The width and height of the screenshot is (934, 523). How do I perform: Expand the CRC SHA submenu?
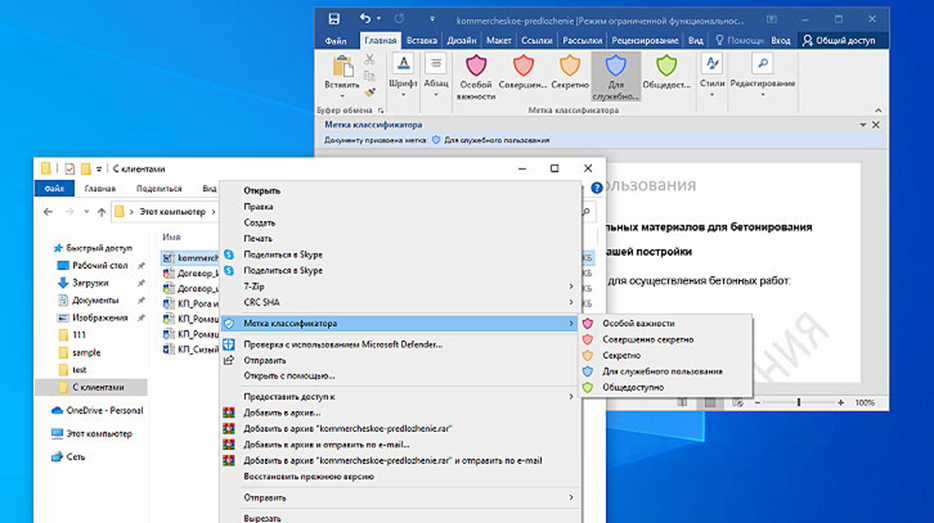(400, 303)
